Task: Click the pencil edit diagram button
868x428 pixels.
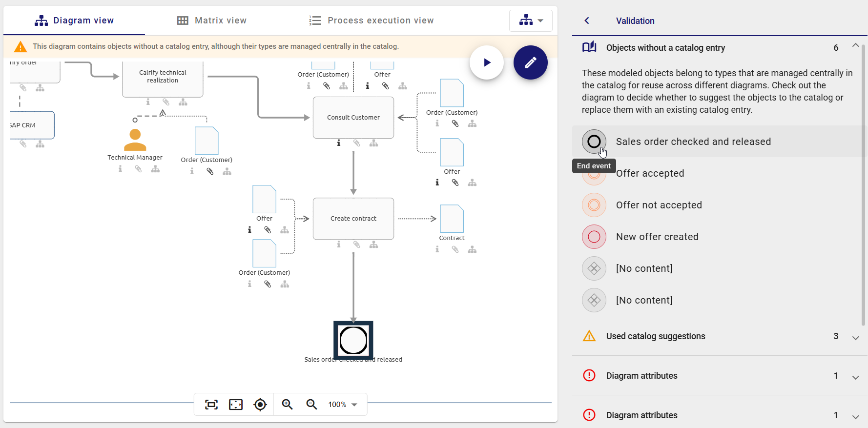Action: pyautogui.click(x=530, y=62)
